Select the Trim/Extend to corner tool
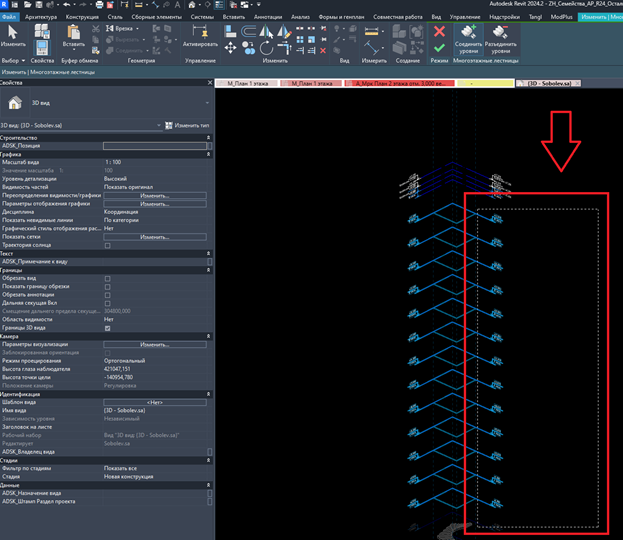 (284, 48)
